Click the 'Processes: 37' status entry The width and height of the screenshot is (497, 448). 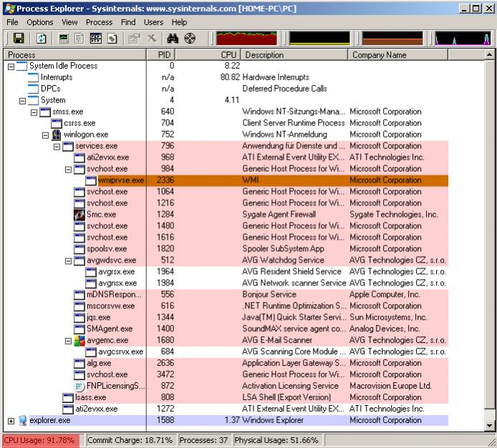tap(204, 440)
